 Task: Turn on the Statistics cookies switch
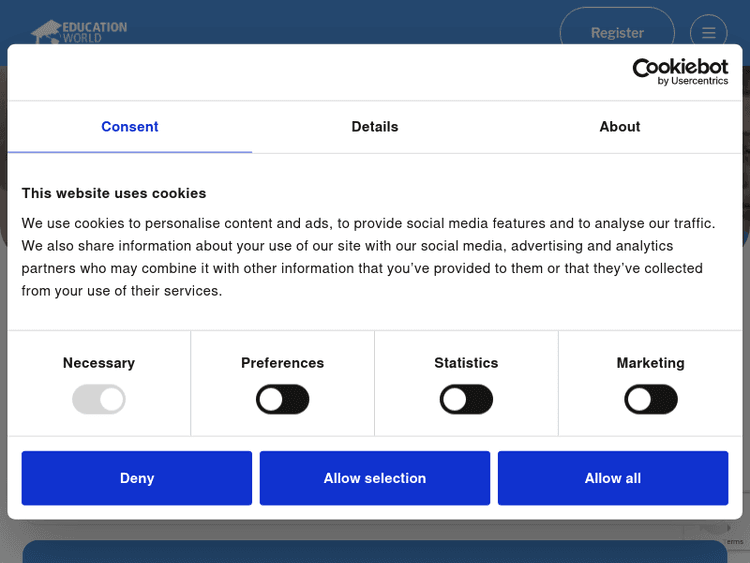(466, 400)
